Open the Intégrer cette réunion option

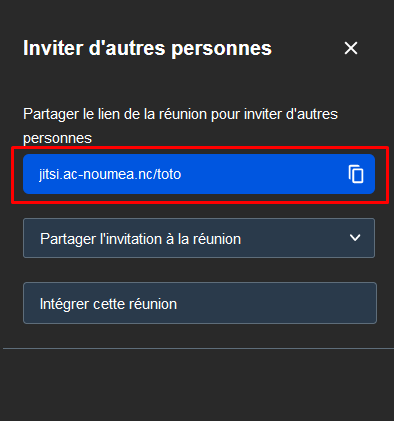200,303
